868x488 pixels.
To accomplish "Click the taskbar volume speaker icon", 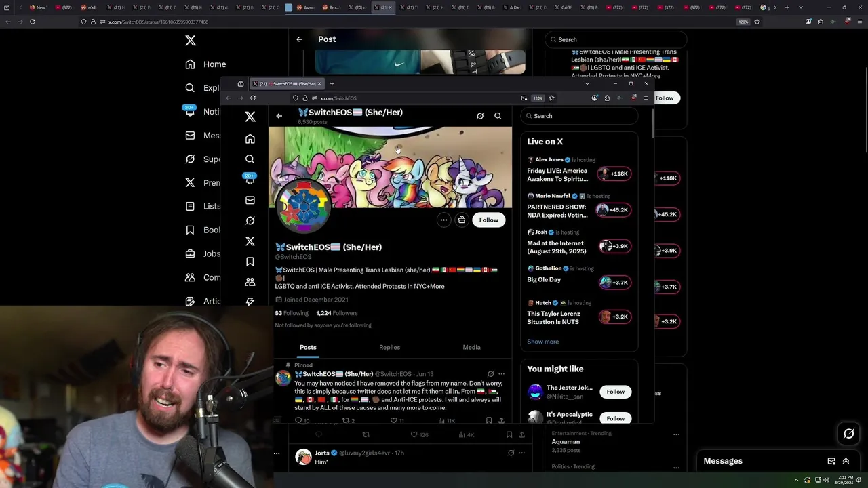I will pos(826,480).
